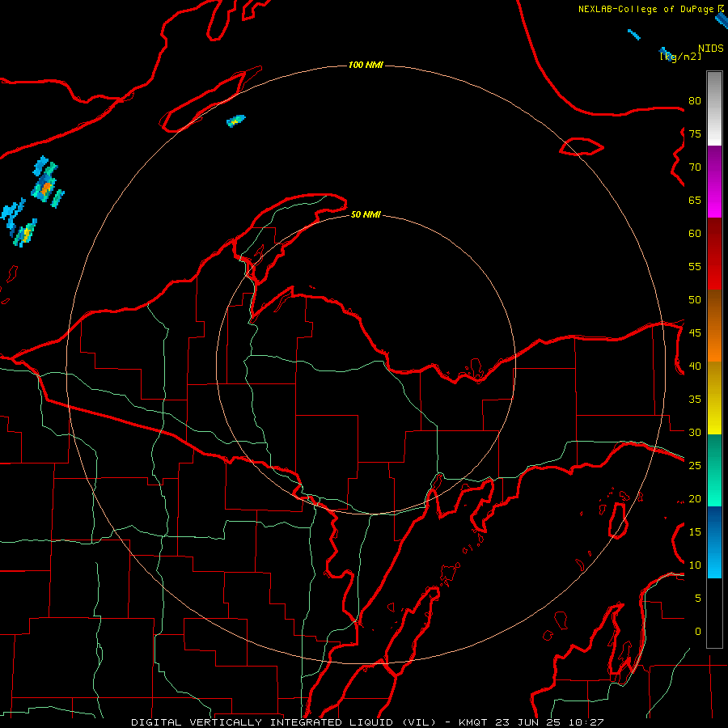The height and width of the screenshot is (728, 728).
Task: Click the blue segment of the color bar
Action: point(714,542)
